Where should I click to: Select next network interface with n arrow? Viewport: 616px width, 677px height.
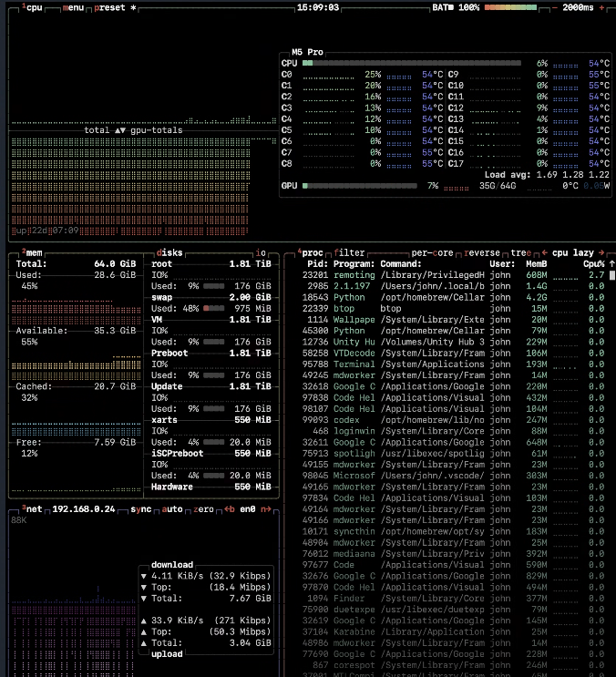(x=266, y=509)
